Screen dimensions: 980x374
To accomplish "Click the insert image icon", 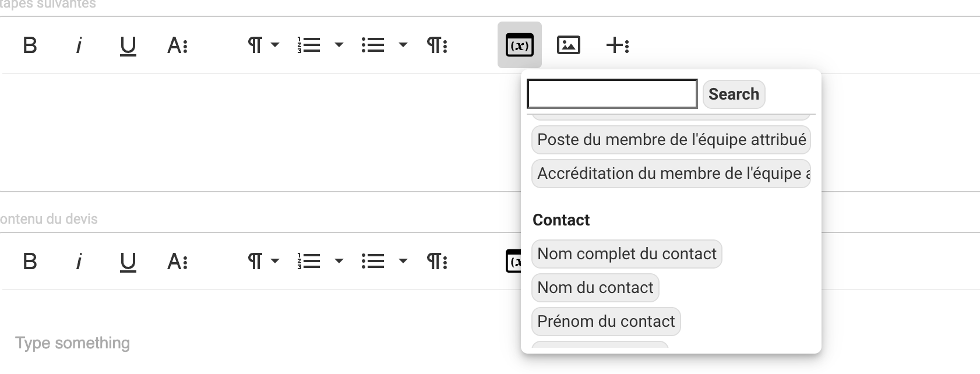I will (x=568, y=45).
